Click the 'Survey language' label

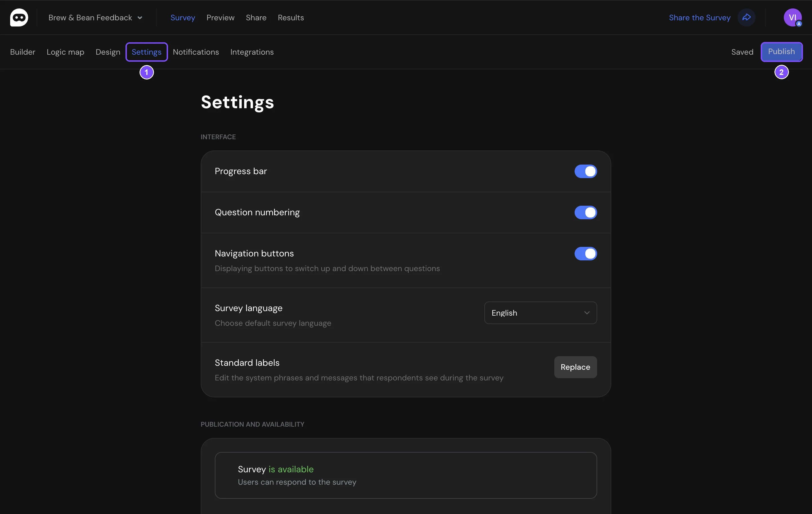[x=248, y=308]
